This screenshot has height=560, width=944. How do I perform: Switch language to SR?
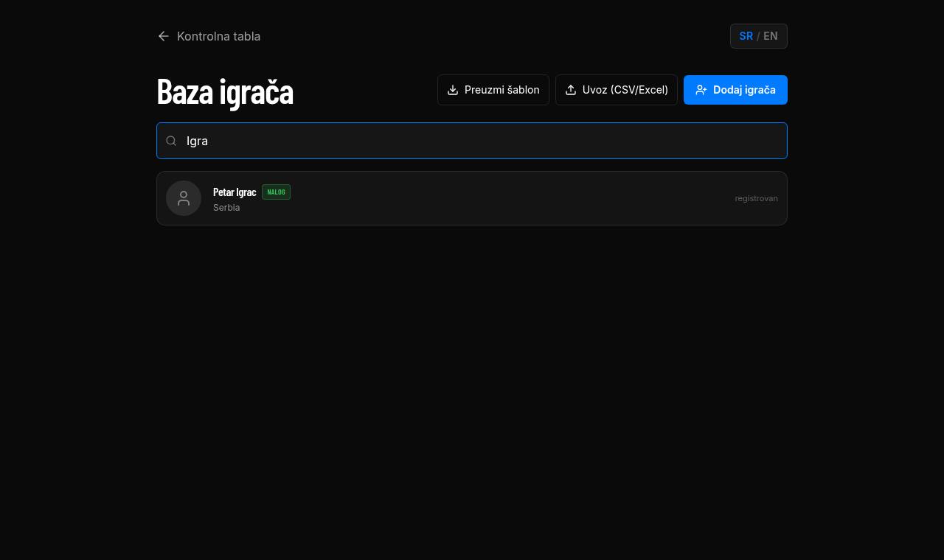[746, 36]
